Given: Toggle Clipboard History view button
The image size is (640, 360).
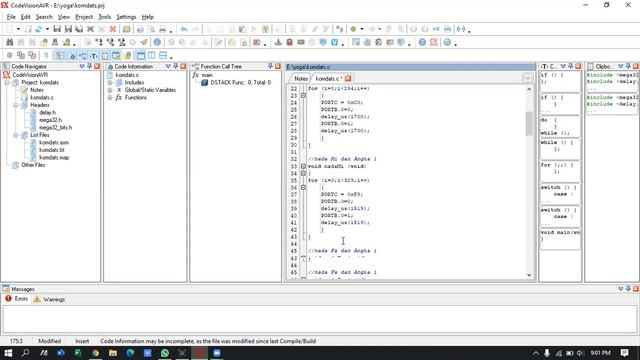Looking at the screenshot, I should [x=105, y=56].
